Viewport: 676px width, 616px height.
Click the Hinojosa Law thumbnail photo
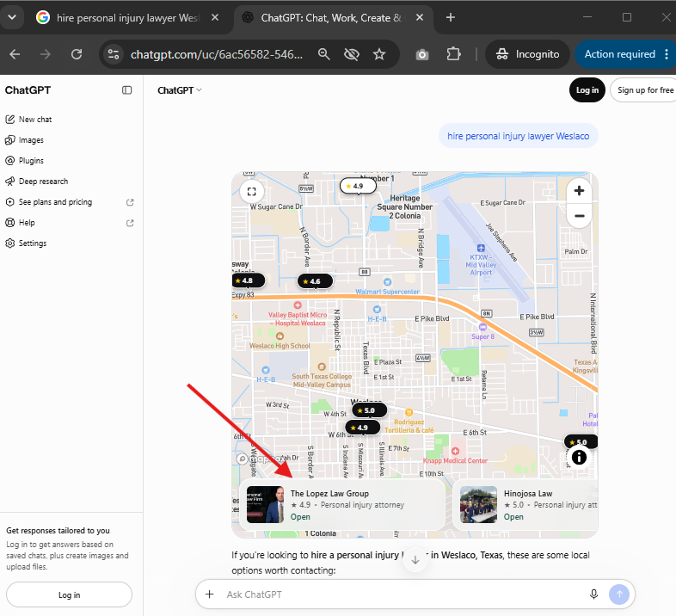(x=478, y=505)
